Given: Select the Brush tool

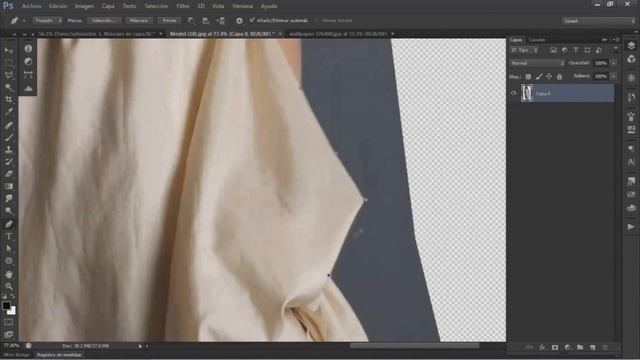Looking at the screenshot, I should [9, 137].
